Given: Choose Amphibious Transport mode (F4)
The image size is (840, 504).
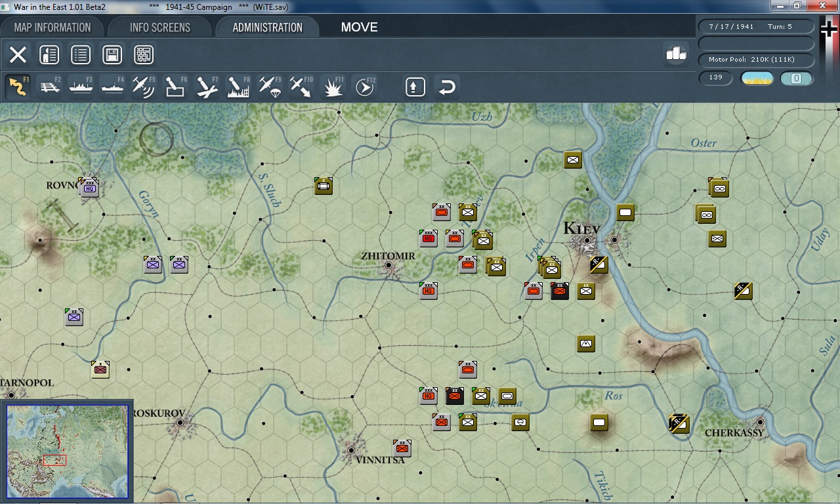Looking at the screenshot, I should pos(113,87).
